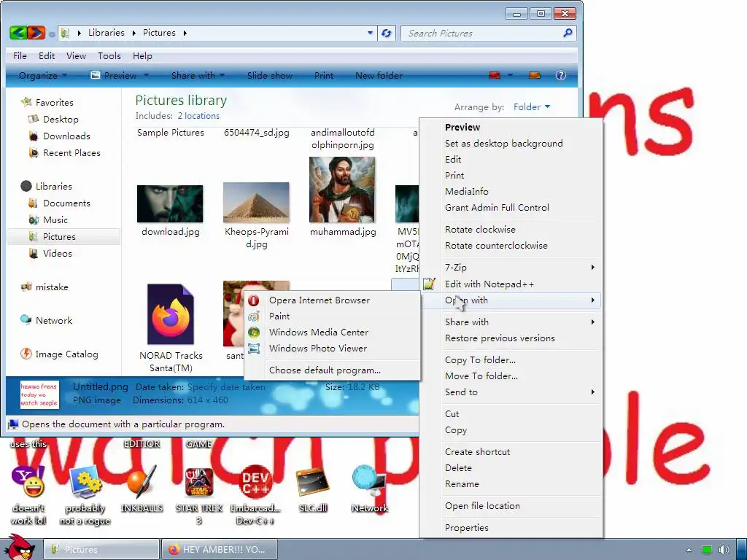Image resolution: width=747 pixels, height=560 pixels.
Task: Open the red view-change toolbar icon
Action: point(495,75)
